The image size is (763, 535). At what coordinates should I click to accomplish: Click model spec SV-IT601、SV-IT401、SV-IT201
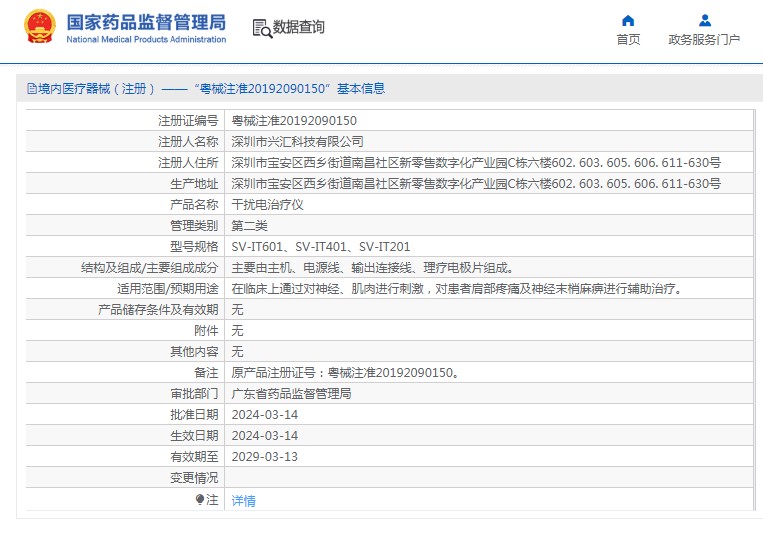(x=320, y=246)
